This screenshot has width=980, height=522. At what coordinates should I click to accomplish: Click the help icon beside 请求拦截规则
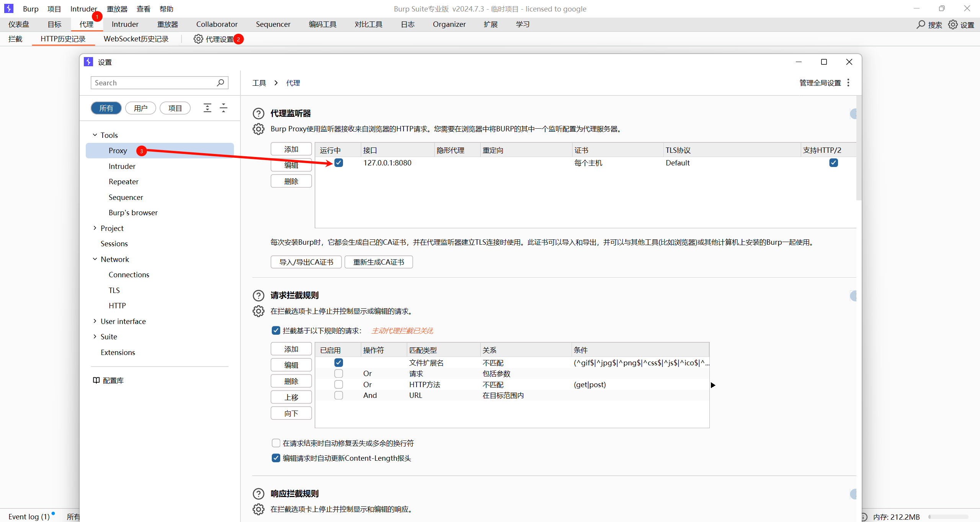[258, 295]
